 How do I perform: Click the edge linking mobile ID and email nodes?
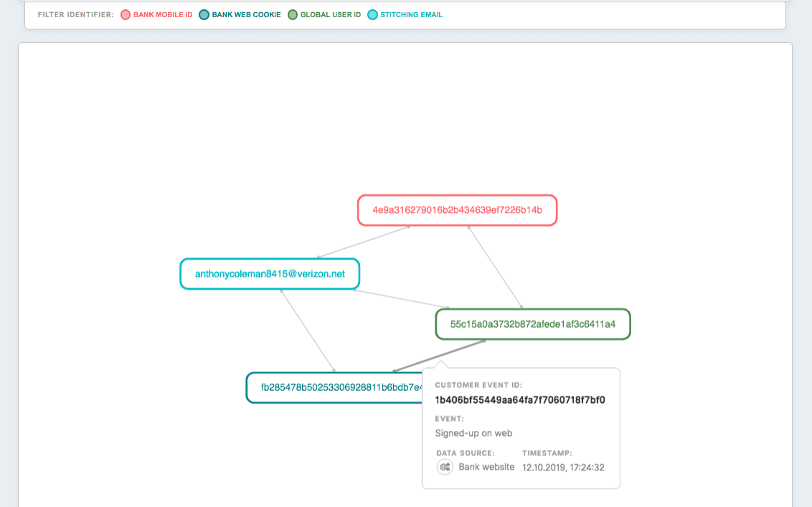coord(364,242)
